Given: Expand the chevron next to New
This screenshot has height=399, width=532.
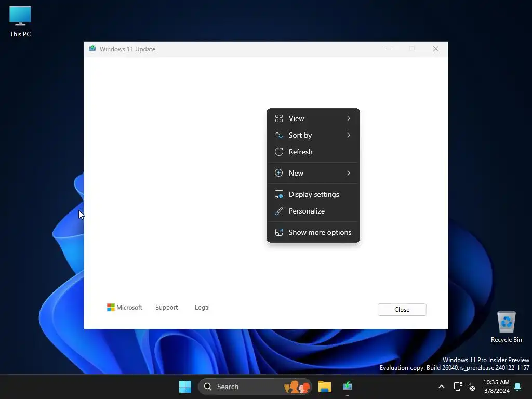Looking at the screenshot, I should (349, 173).
